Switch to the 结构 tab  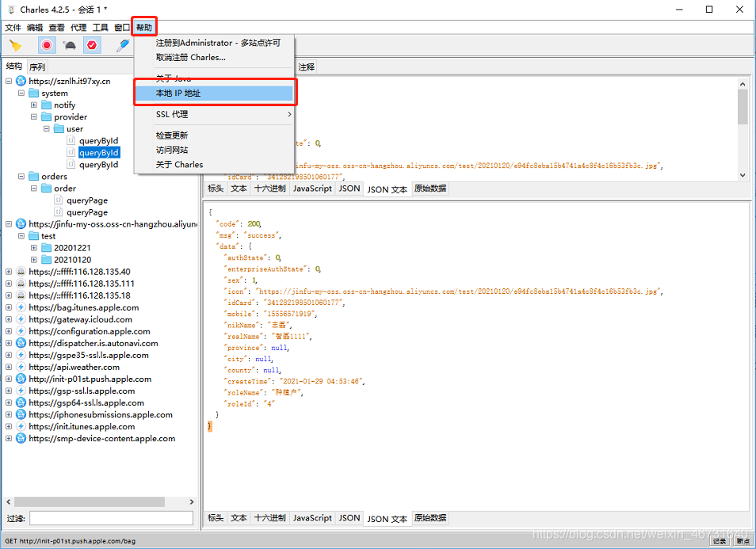[14, 67]
